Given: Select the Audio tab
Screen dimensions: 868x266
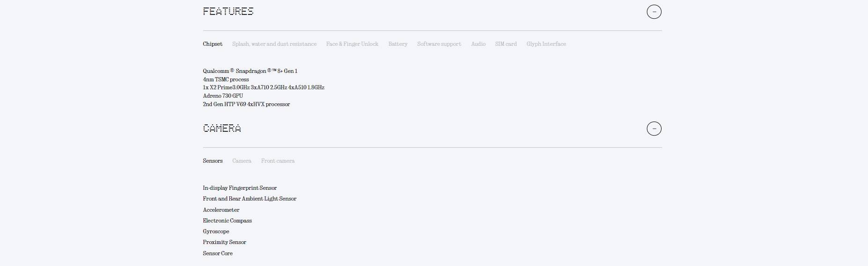Looking at the screenshot, I should click(478, 44).
